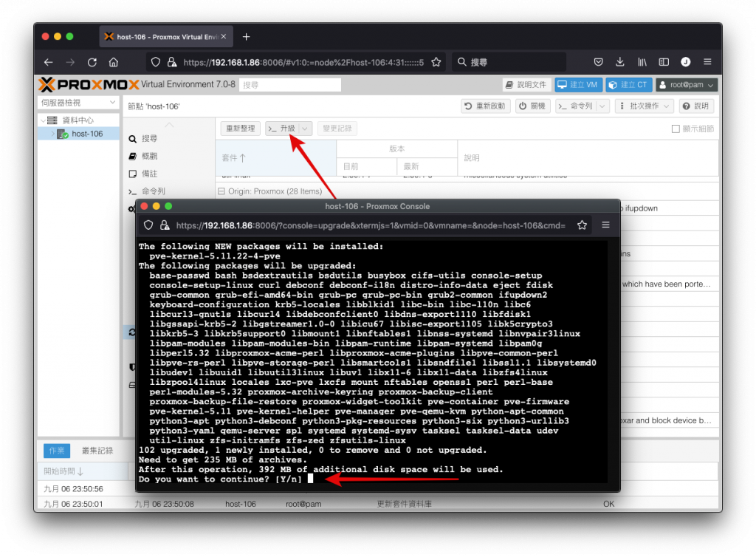Click the Proxmox header 搜尋 field
756x557 pixels.
(x=290, y=85)
